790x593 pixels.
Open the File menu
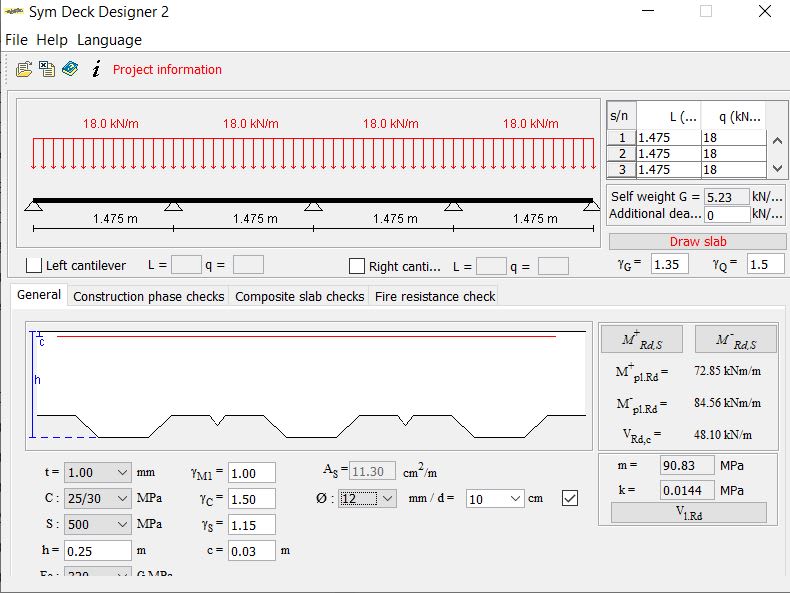point(16,40)
